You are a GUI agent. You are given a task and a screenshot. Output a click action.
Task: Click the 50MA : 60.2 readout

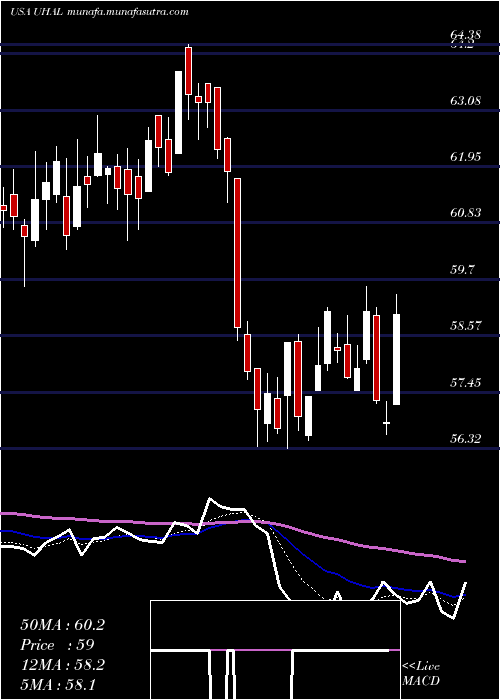[x=62, y=625]
